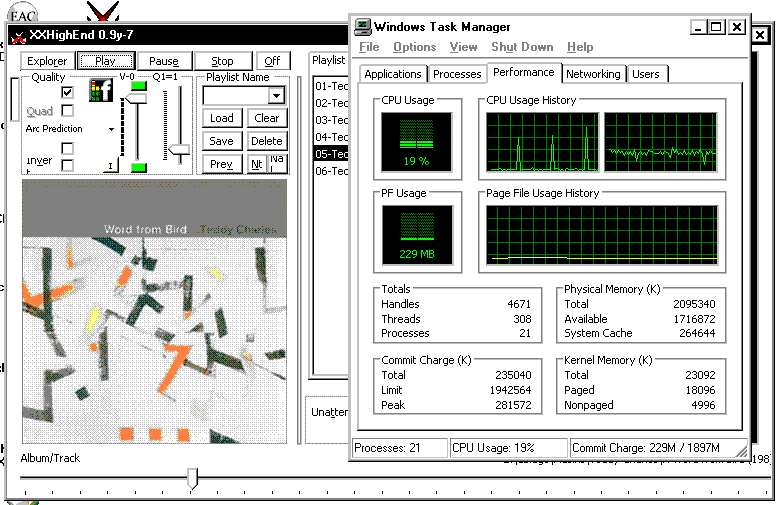Click the EAC desktop icon

tap(22, 14)
